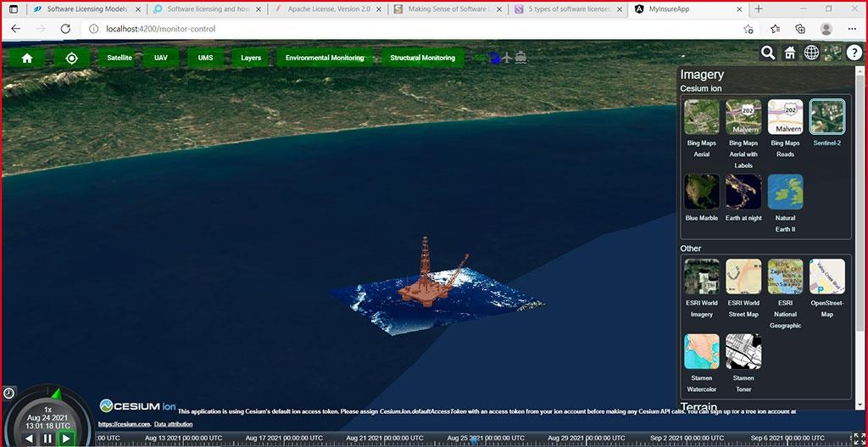Select Bing Maps Aerial with Labels imagery
The width and height of the screenshot is (868, 447).
[743, 117]
